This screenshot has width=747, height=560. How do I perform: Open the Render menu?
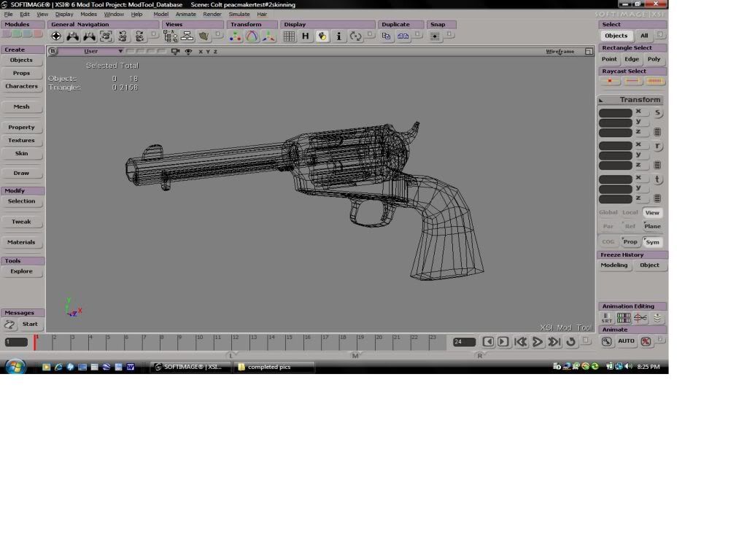pyautogui.click(x=212, y=15)
